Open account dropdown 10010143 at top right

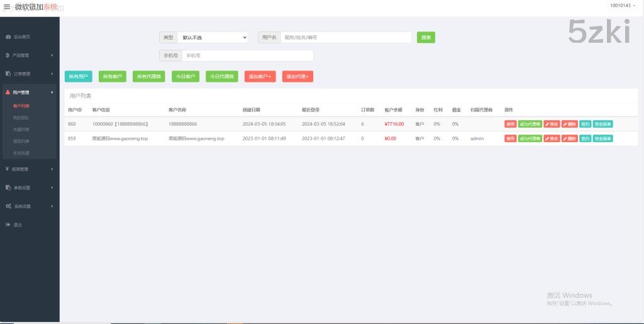tap(622, 6)
